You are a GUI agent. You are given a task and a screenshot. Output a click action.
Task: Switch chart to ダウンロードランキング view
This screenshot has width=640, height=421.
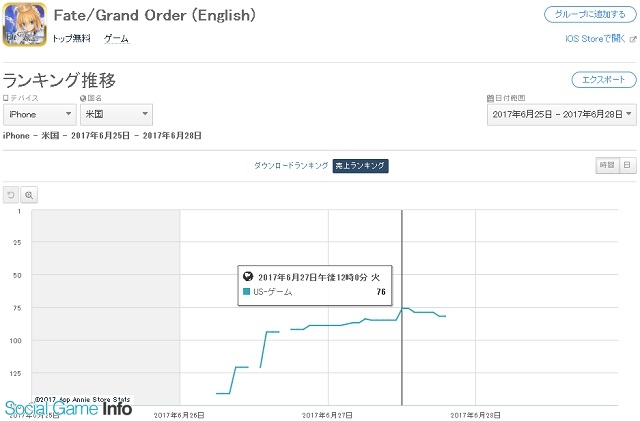[x=291, y=165]
